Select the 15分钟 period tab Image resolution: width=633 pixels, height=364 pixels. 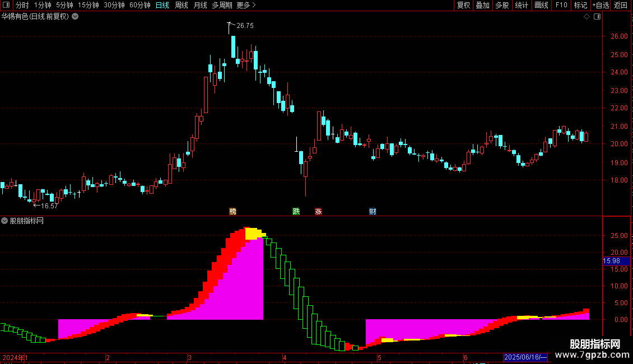pyautogui.click(x=88, y=5)
